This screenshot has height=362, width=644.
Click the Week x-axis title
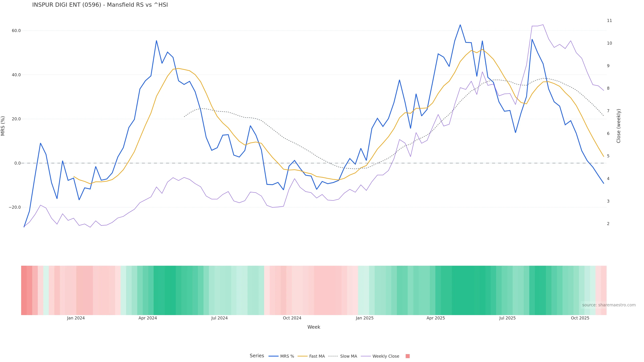click(x=314, y=327)
